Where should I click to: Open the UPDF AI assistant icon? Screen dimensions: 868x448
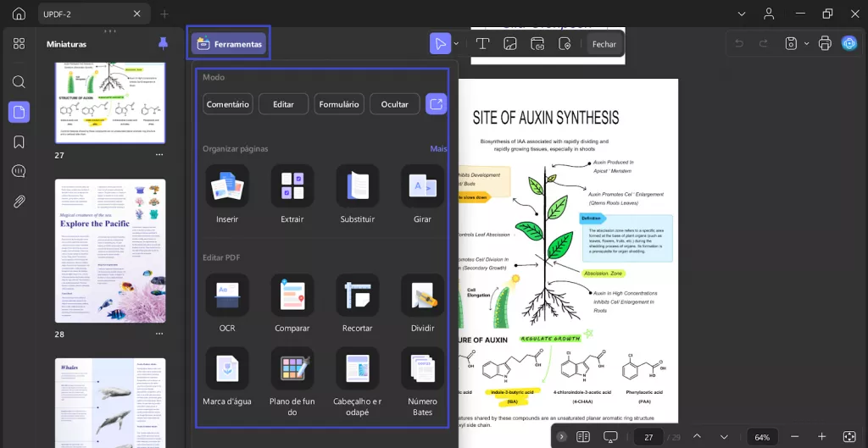coord(849,44)
